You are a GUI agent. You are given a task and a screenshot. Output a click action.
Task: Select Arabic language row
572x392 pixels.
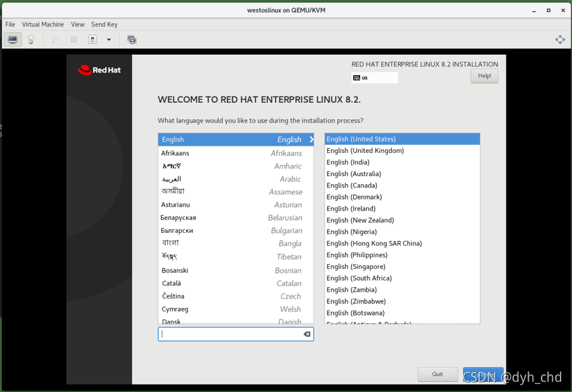(236, 179)
